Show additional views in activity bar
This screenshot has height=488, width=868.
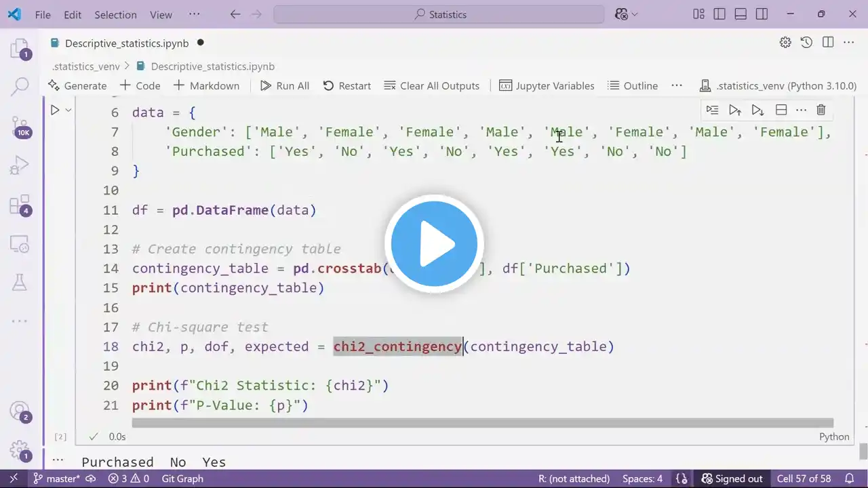point(20,321)
